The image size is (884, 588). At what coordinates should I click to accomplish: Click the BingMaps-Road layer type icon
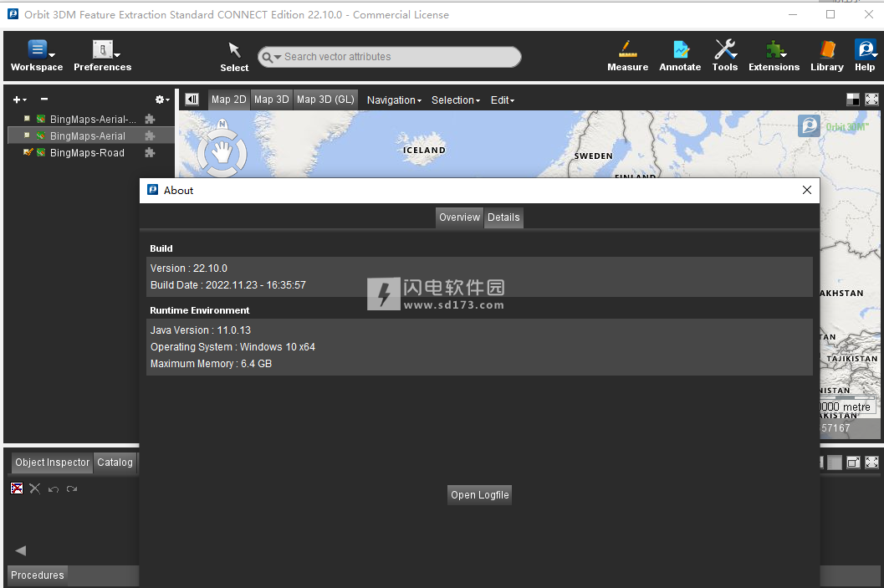click(41, 153)
